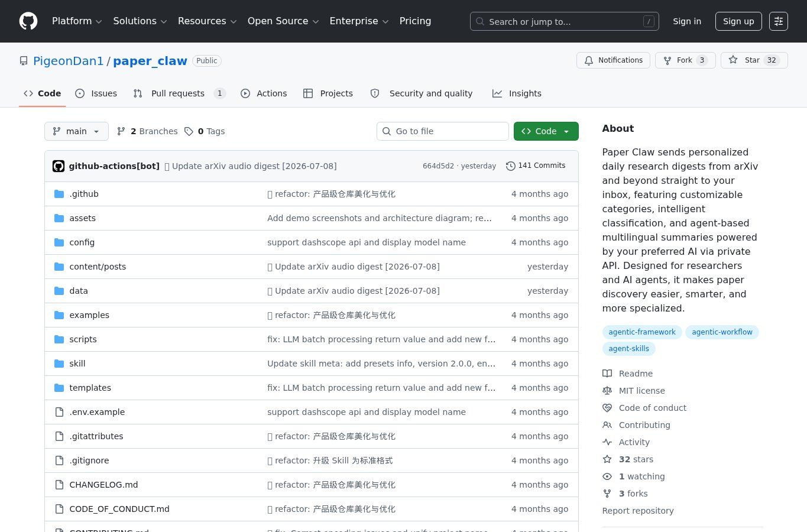Switch to the Actions tab
807x532 pixels.
(264, 93)
